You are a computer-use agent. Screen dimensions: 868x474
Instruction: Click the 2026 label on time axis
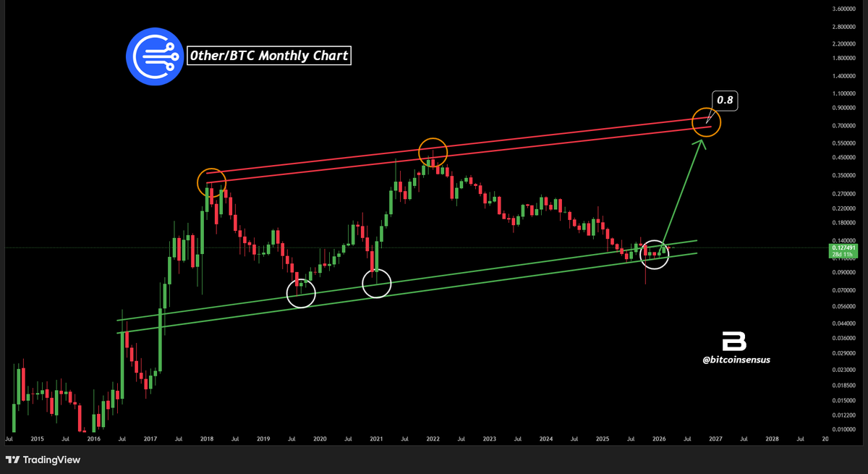click(x=659, y=439)
